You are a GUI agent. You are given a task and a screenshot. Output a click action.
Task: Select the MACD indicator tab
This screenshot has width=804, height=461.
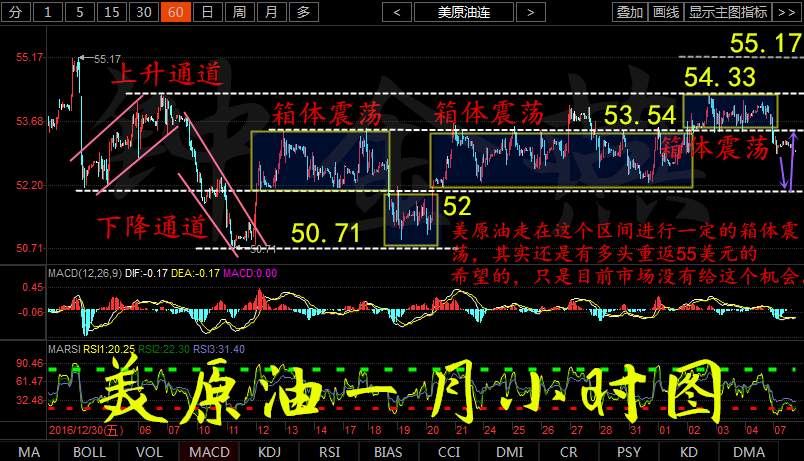pyautogui.click(x=209, y=452)
